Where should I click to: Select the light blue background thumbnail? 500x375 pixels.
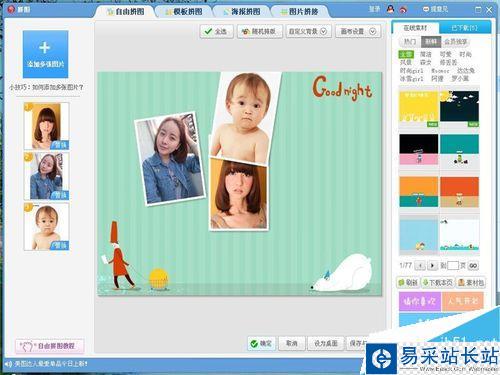click(419, 234)
